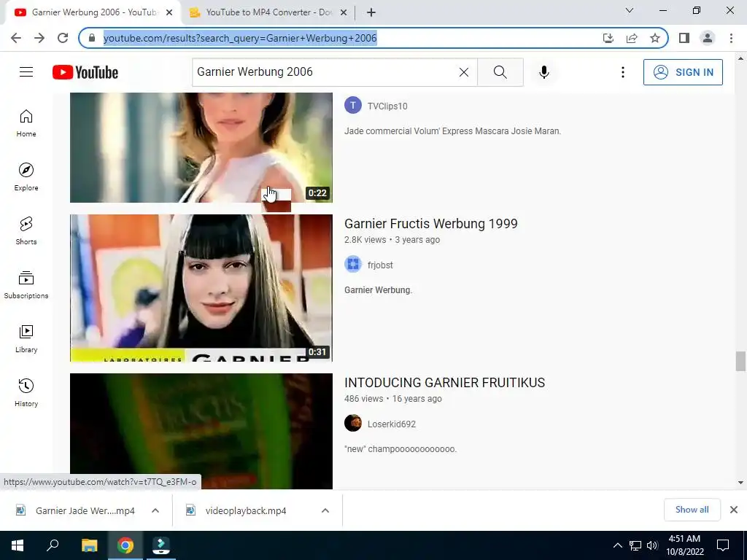The image size is (747, 560).
Task: Click Show all downloads
Action: coord(692,510)
